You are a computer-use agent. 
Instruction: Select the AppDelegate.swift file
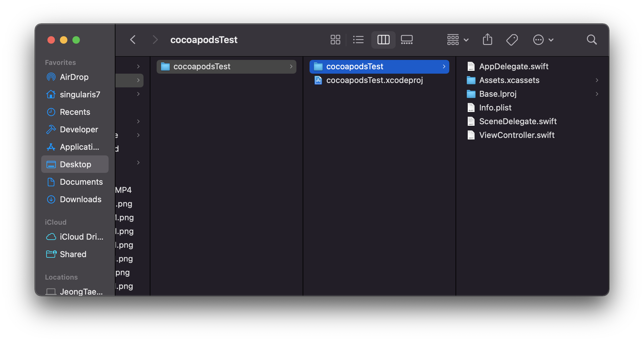(513, 66)
